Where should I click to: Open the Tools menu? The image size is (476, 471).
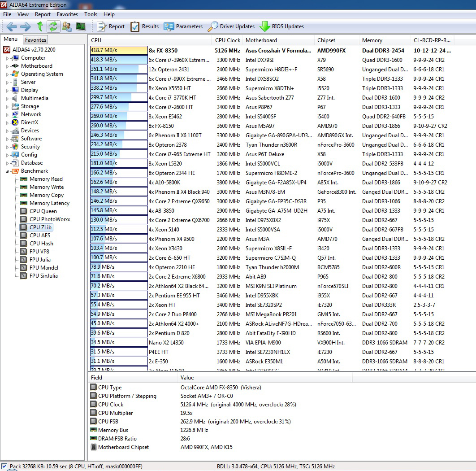(x=91, y=14)
